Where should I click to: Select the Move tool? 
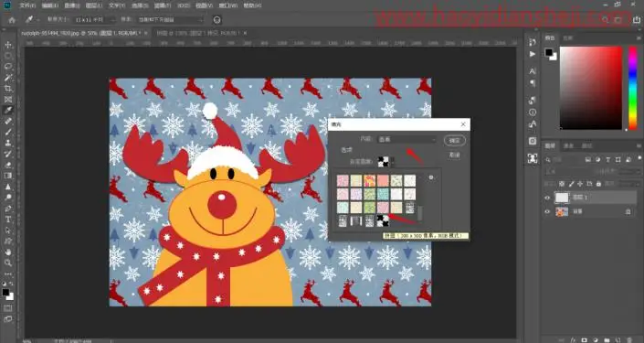pos(8,45)
